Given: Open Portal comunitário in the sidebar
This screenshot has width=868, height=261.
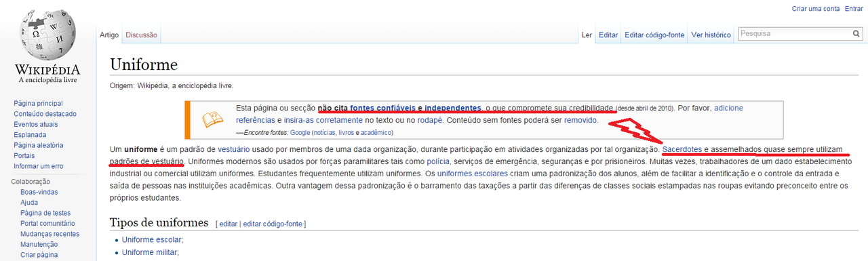Looking at the screenshot, I should [47, 223].
